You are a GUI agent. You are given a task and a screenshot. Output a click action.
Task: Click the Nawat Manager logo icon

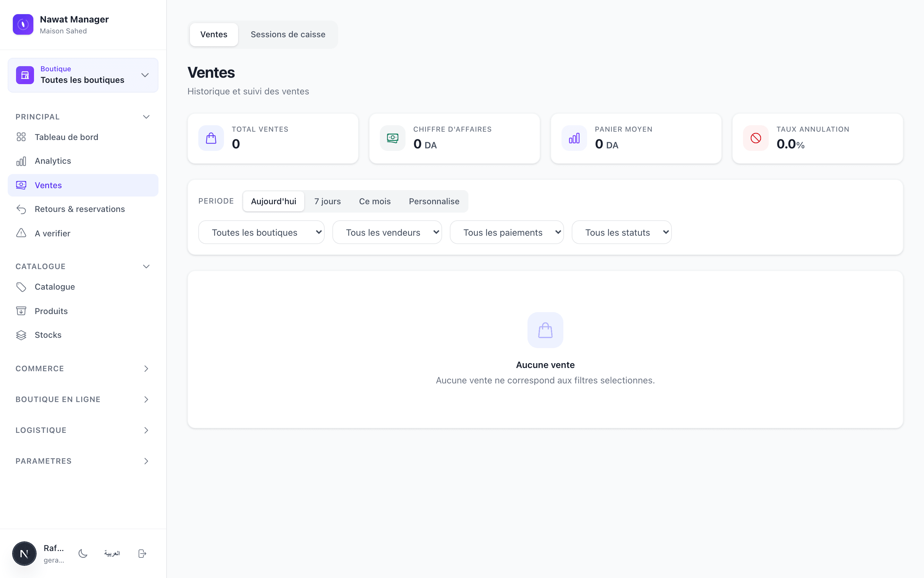tap(23, 24)
